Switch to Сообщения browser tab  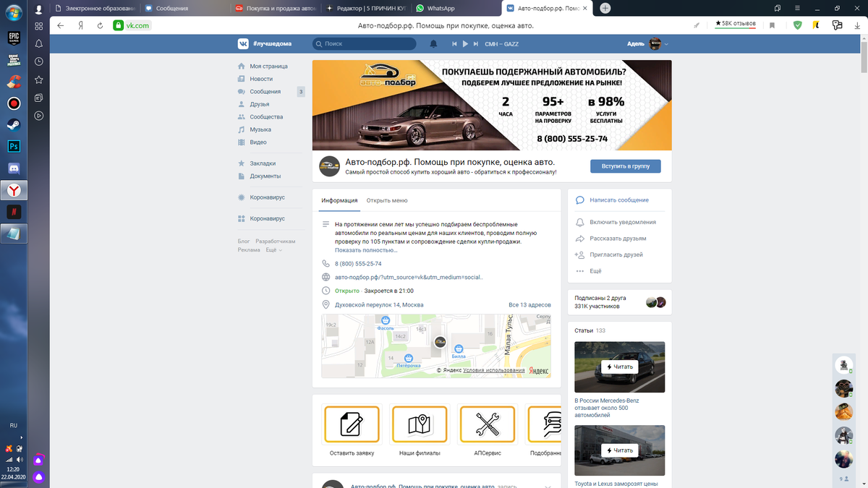click(183, 9)
